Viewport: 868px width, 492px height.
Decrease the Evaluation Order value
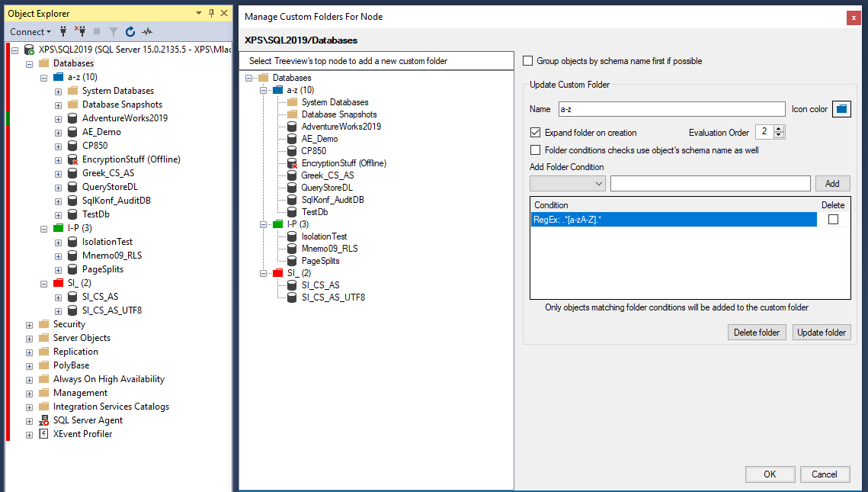[x=779, y=135]
